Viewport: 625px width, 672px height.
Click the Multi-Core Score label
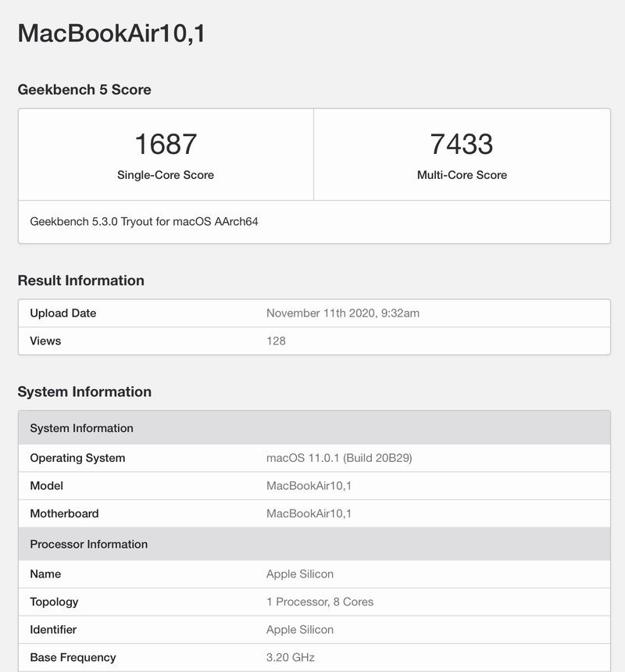coord(461,175)
